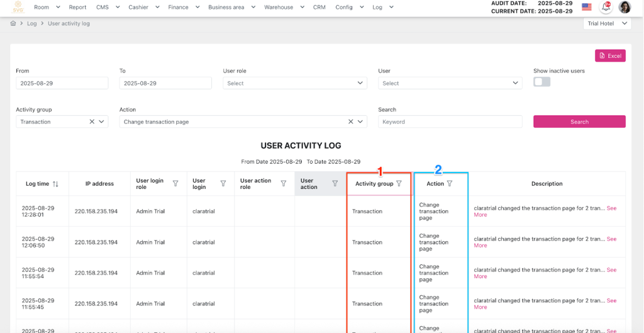Click the Search keyword input field
This screenshot has width=644, height=333.
(450, 121)
